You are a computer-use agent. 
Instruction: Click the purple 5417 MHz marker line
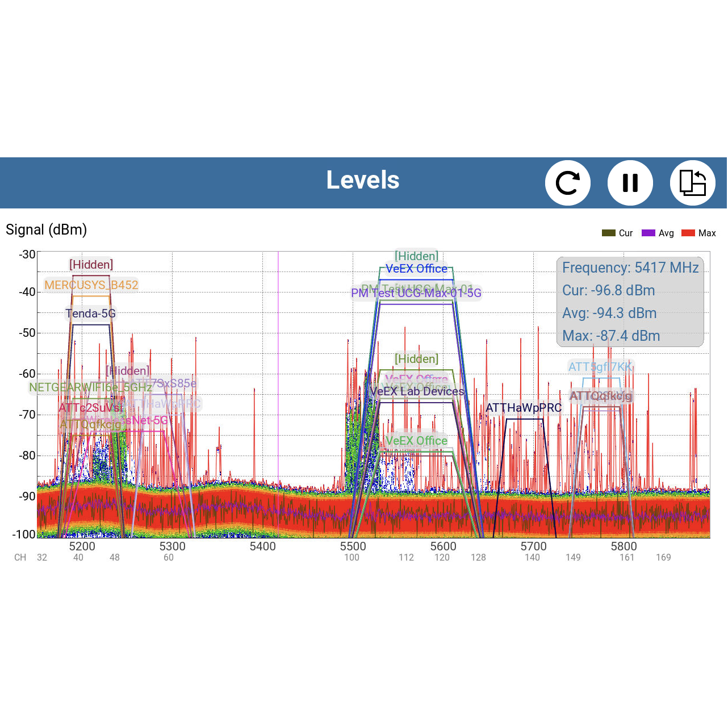(278, 398)
